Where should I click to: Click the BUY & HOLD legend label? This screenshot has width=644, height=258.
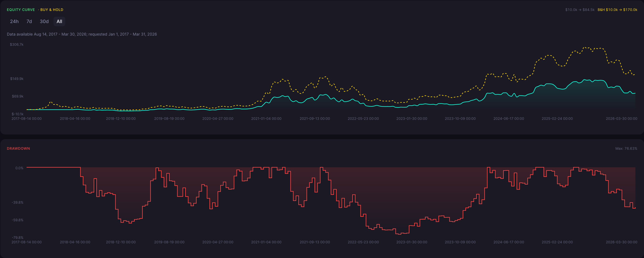coord(52,10)
